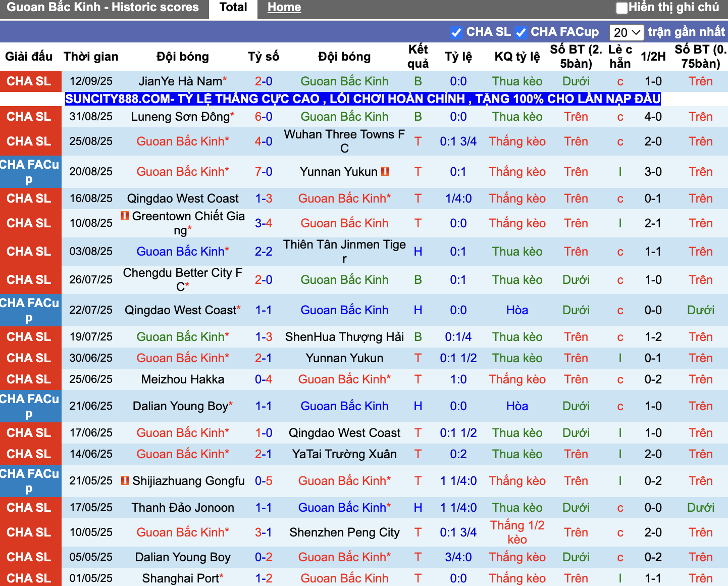Click the Giải đấu column header
Viewport: 728px width, 586px height.
[29, 57]
